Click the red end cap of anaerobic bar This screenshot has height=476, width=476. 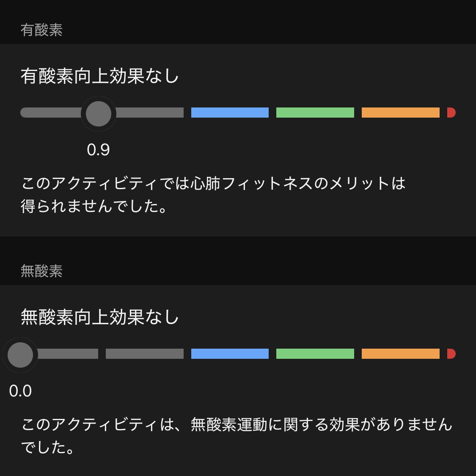coord(451,354)
